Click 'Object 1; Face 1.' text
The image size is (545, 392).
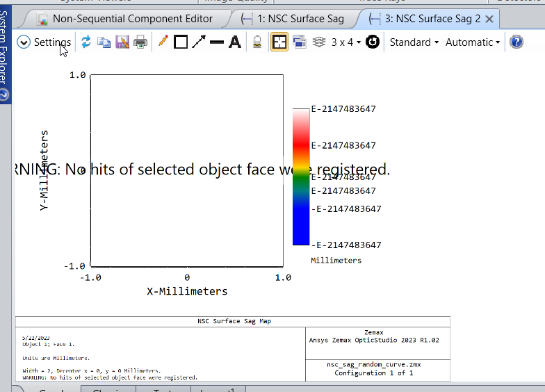coord(49,345)
